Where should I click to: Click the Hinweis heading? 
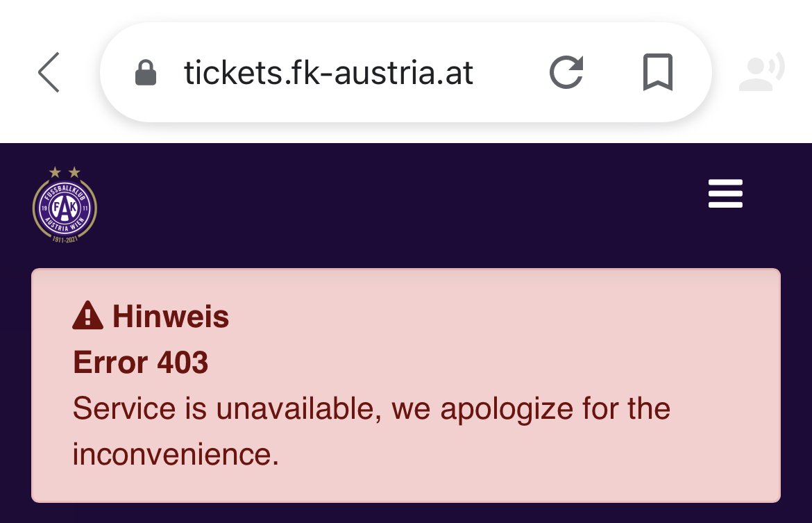click(170, 316)
